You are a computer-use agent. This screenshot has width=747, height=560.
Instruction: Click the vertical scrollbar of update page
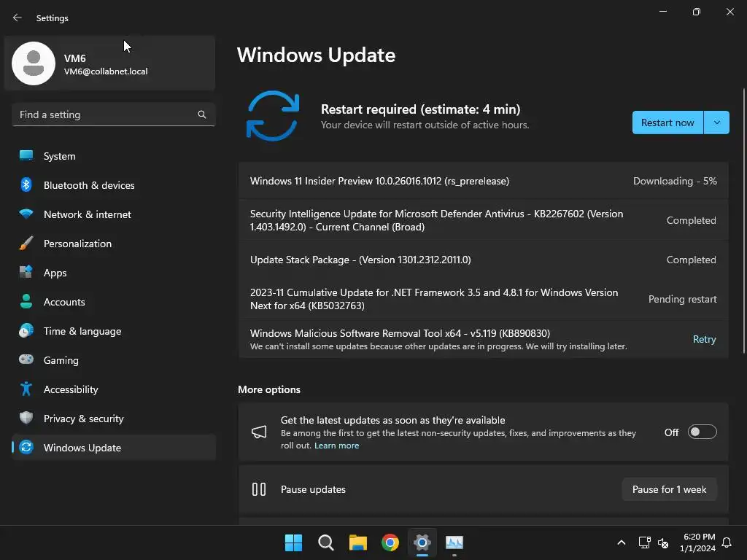click(x=743, y=221)
